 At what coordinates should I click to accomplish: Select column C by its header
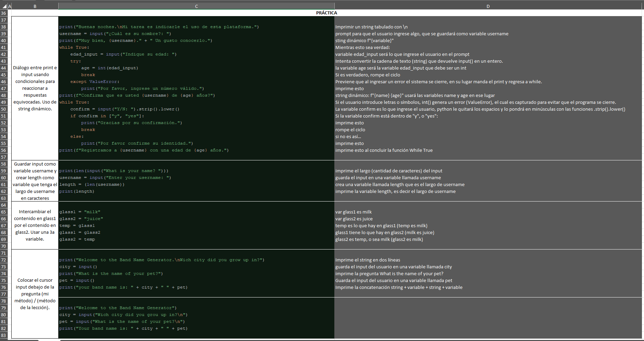click(x=196, y=6)
